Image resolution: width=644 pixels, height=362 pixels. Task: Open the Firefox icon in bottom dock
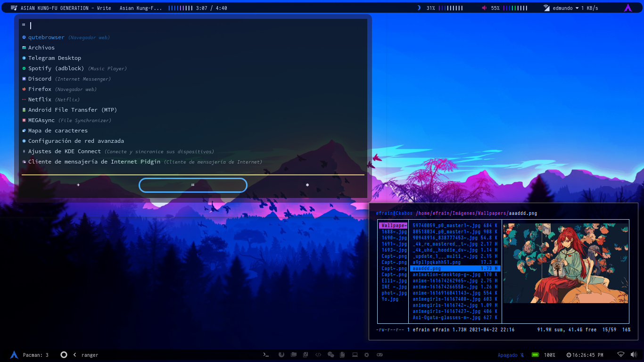coord(281,354)
